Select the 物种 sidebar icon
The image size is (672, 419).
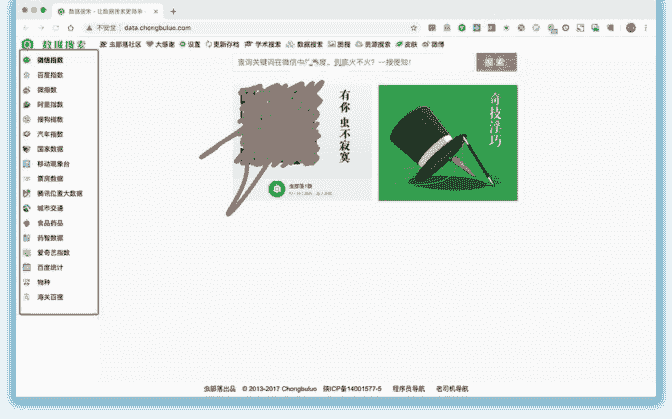coord(27,282)
